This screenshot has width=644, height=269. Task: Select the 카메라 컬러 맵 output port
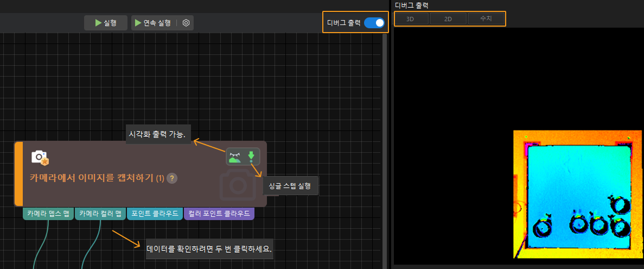(100, 214)
